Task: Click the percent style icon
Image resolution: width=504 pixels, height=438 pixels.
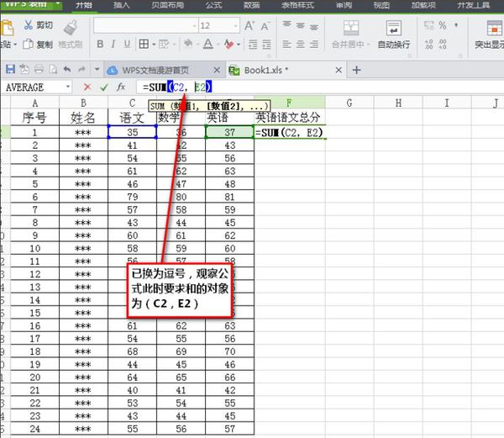Action: tap(443, 25)
